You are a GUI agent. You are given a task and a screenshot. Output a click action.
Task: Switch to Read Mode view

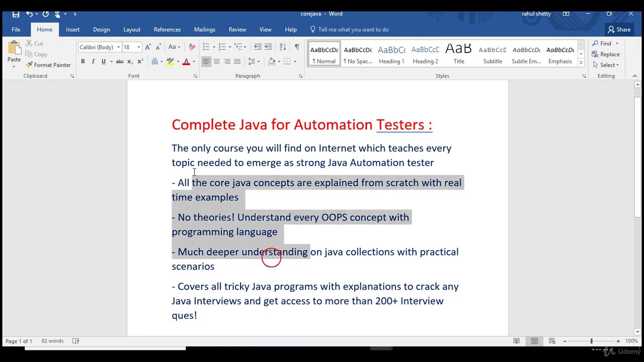click(x=516, y=341)
